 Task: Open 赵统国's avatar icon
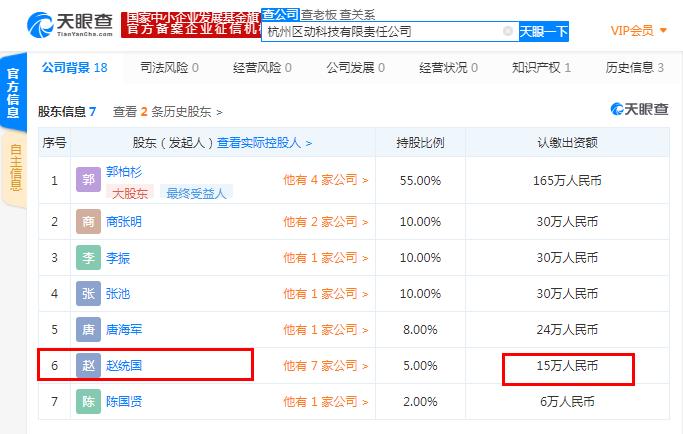pos(88,365)
